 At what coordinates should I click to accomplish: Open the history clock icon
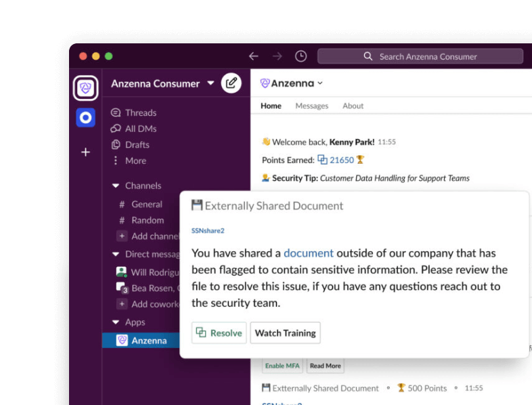(301, 56)
